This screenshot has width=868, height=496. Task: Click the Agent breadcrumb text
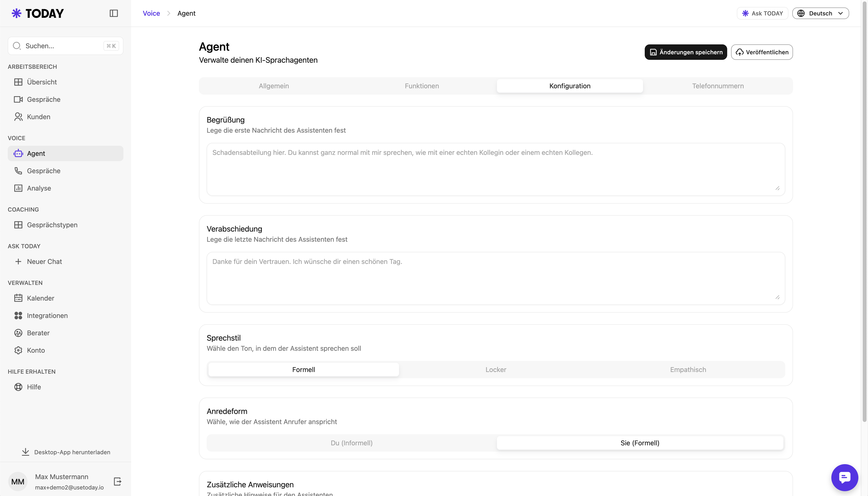pos(187,13)
